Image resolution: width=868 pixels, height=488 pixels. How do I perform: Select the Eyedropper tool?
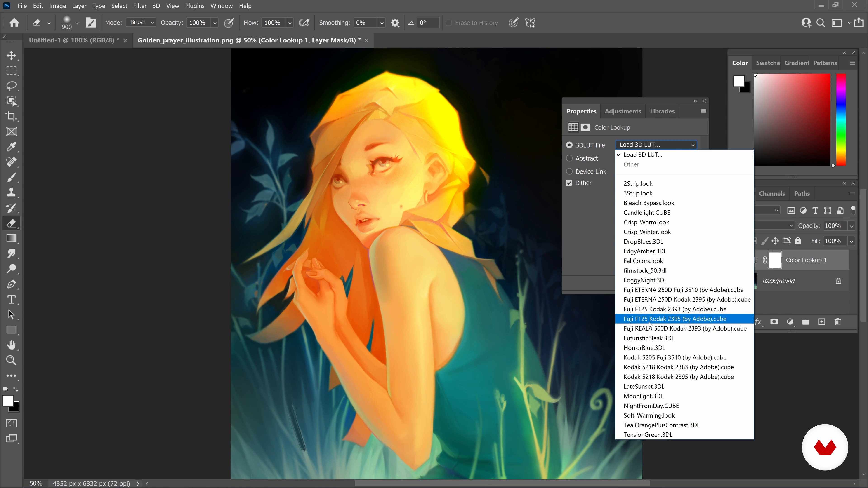tap(12, 147)
